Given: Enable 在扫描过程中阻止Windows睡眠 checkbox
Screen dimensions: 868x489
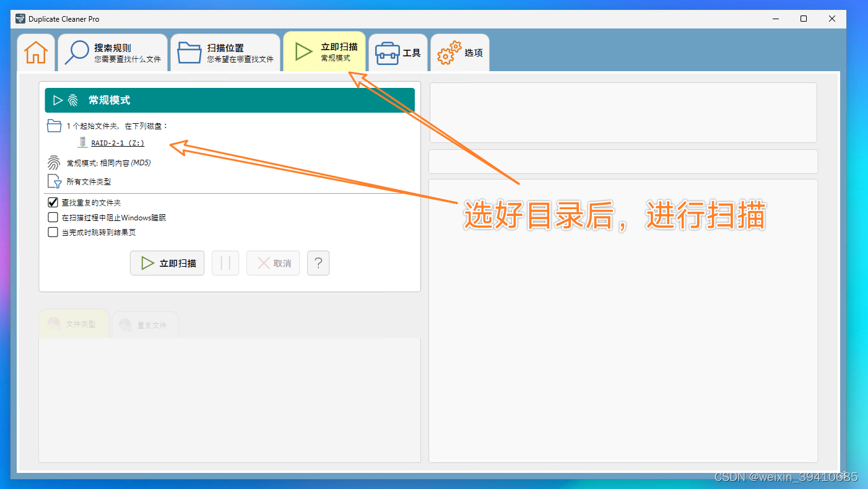Looking at the screenshot, I should click(53, 217).
